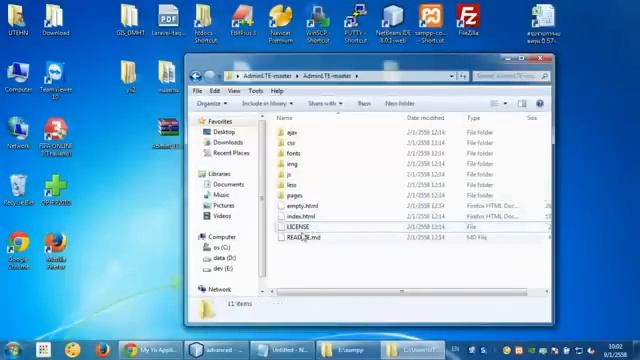This screenshot has height=360, width=640.
Task: Open the Tools menu
Action: [x=256, y=91]
